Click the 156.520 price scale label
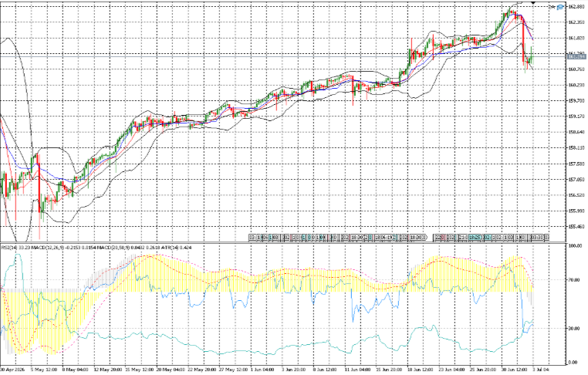Viewport: 588px width, 375px height. [576, 195]
